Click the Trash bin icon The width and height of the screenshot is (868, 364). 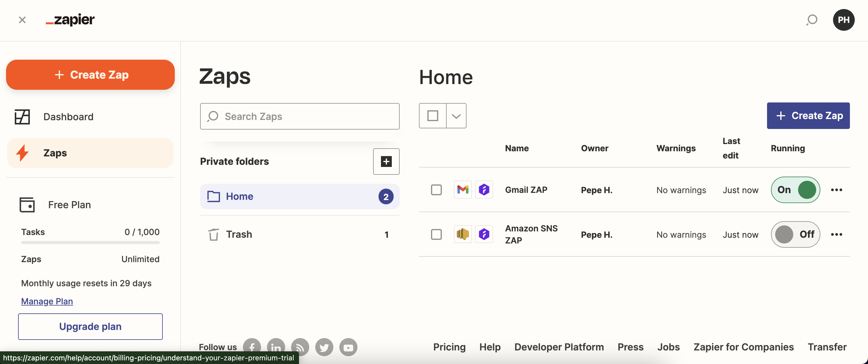[213, 234]
